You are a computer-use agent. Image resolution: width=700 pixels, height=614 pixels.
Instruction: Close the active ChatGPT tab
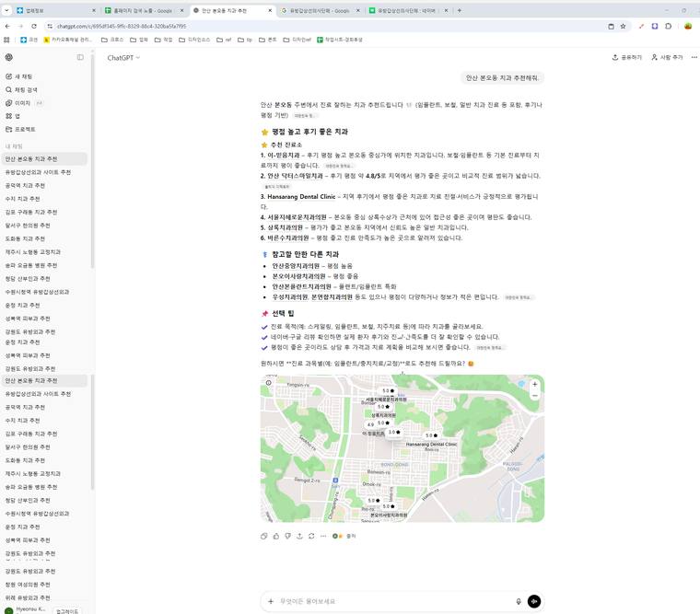[x=270, y=10]
